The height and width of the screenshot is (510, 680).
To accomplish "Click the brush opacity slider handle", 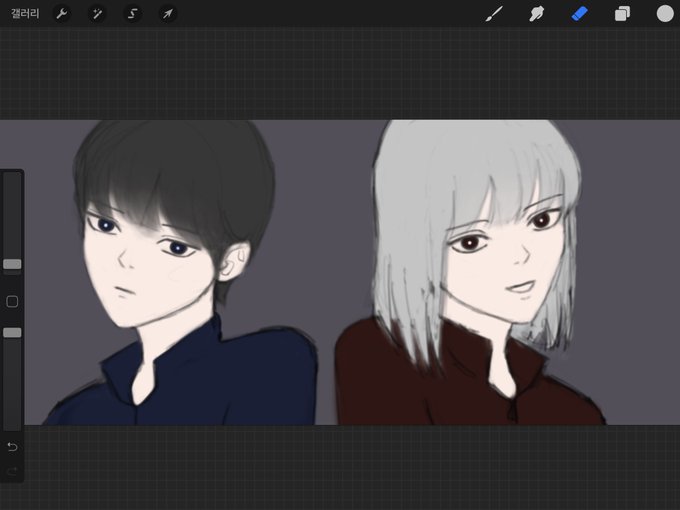I will pyautogui.click(x=12, y=333).
